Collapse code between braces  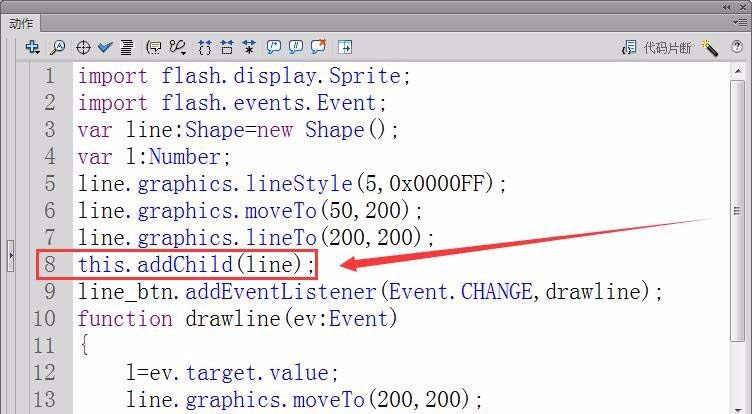205,47
